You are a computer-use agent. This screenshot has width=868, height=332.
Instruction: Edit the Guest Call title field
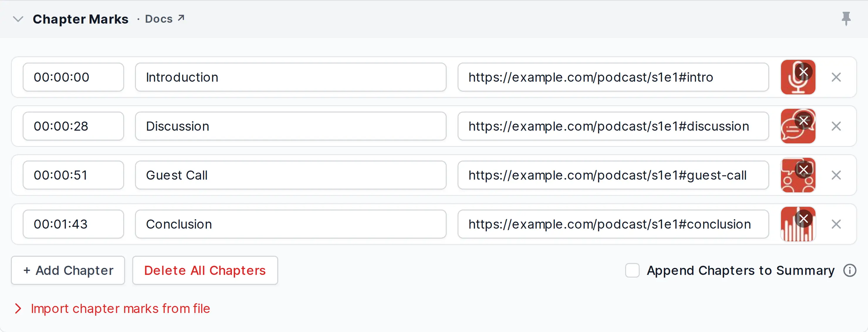tap(290, 175)
